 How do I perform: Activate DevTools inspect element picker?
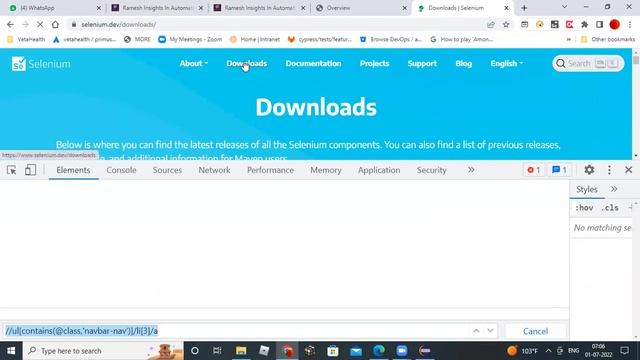11,170
